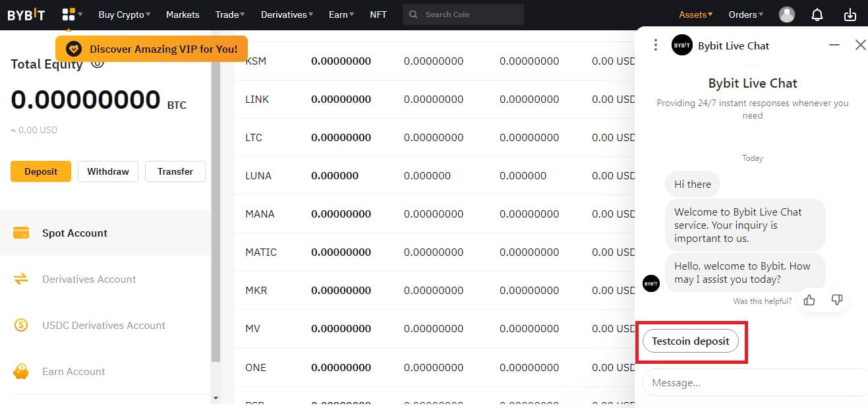Click the KSM coin row label
868x408 pixels.
tap(256, 61)
